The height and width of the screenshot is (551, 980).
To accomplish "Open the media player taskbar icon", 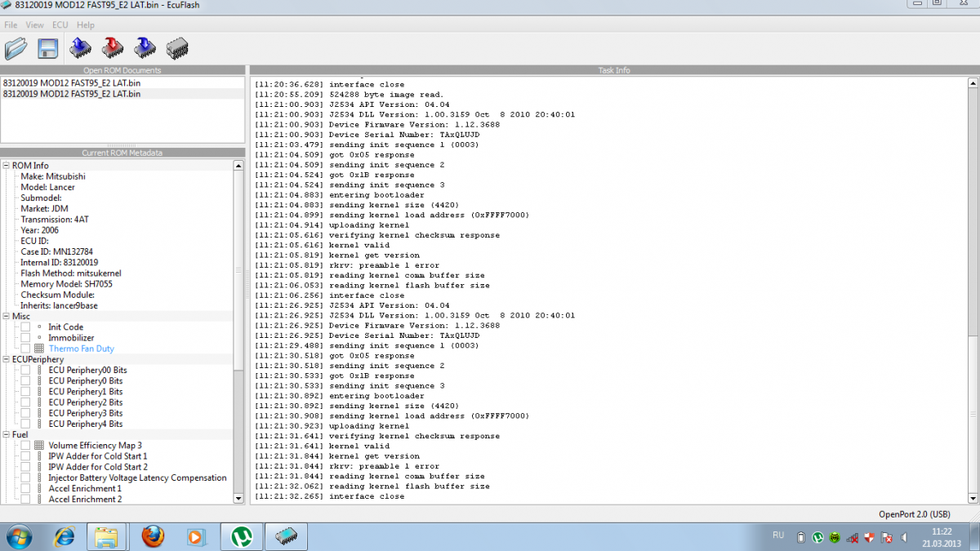I will click(195, 536).
